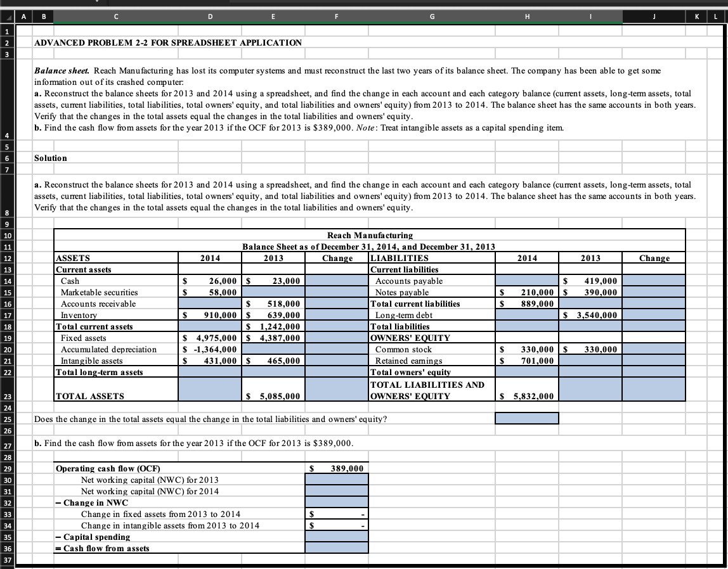
Task: Click the liabilities-side 'Change' column heading
Action: coord(654,259)
